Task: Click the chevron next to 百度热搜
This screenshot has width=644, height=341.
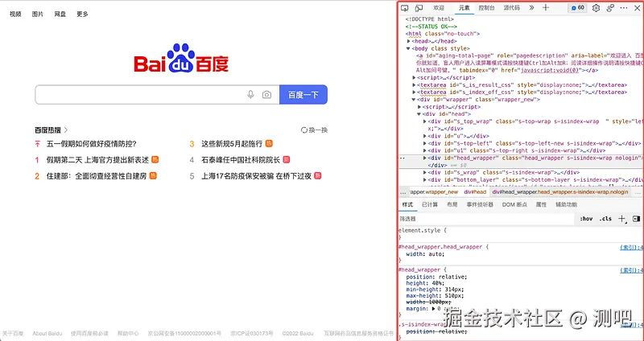Action: (66, 130)
